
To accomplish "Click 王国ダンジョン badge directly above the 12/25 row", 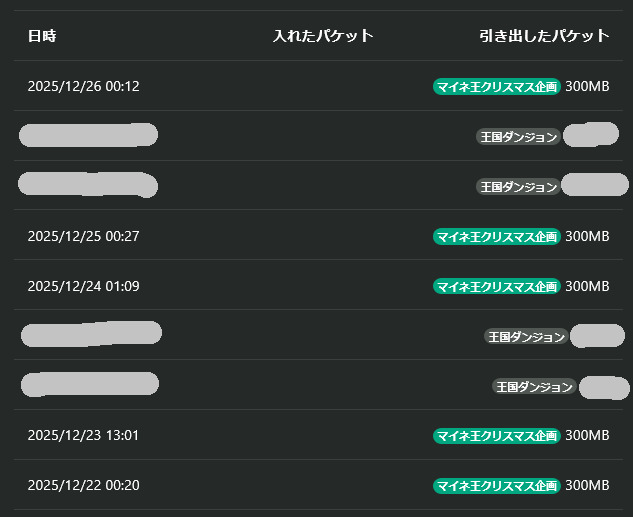I will coord(517,186).
